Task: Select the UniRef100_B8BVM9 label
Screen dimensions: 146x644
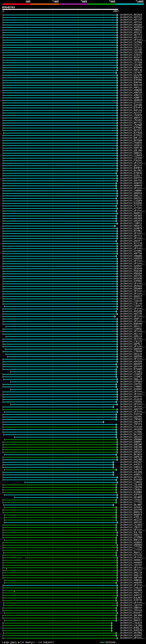Action: [131, 324]
